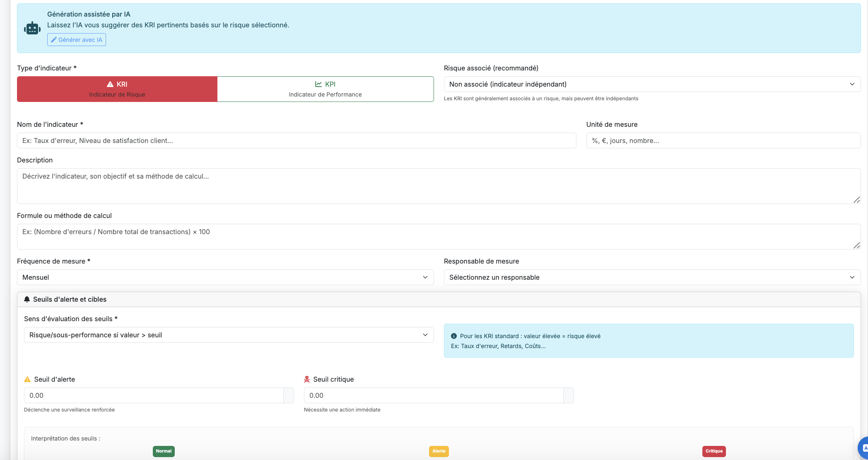Click the Seuil d'alerte warning triangle icon
This screenshot has height=460, width=868.
coord(27,379)
